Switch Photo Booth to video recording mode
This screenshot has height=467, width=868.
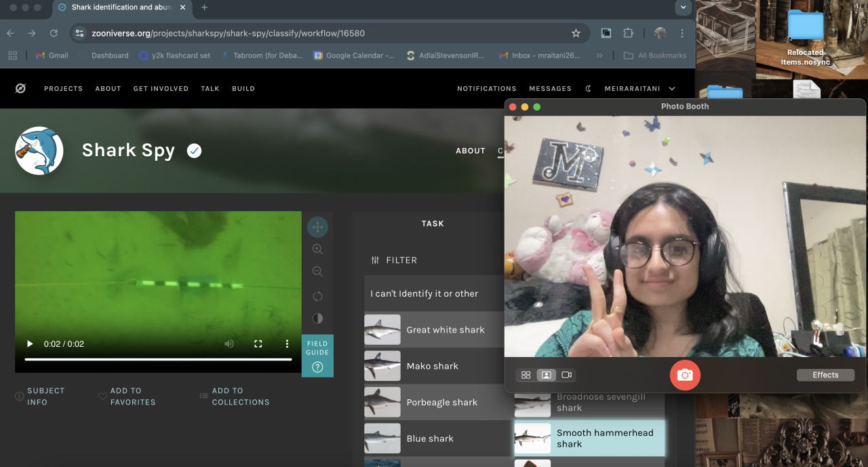(x=567, y=375)
